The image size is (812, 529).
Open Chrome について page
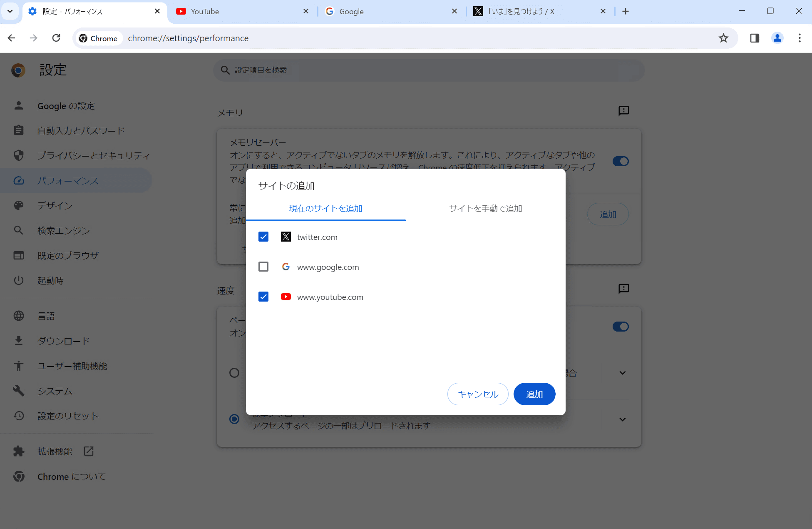click(76, 476)
